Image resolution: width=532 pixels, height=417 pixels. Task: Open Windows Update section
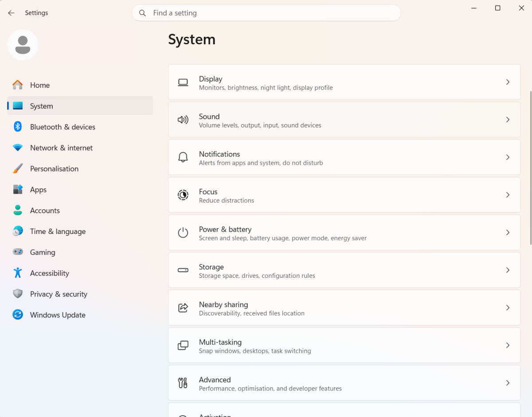coord(80,315)
